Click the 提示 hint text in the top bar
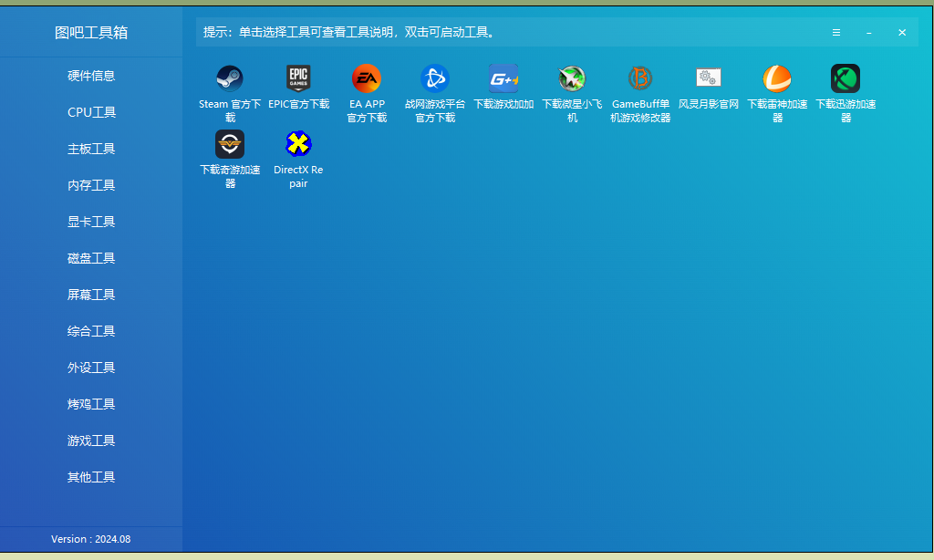 (350, 32)
